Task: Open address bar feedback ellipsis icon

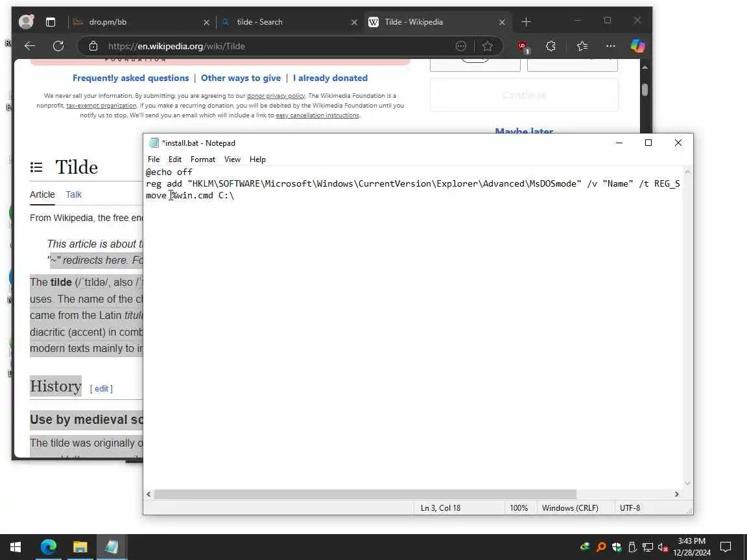Action: click(x=460, y=46)
